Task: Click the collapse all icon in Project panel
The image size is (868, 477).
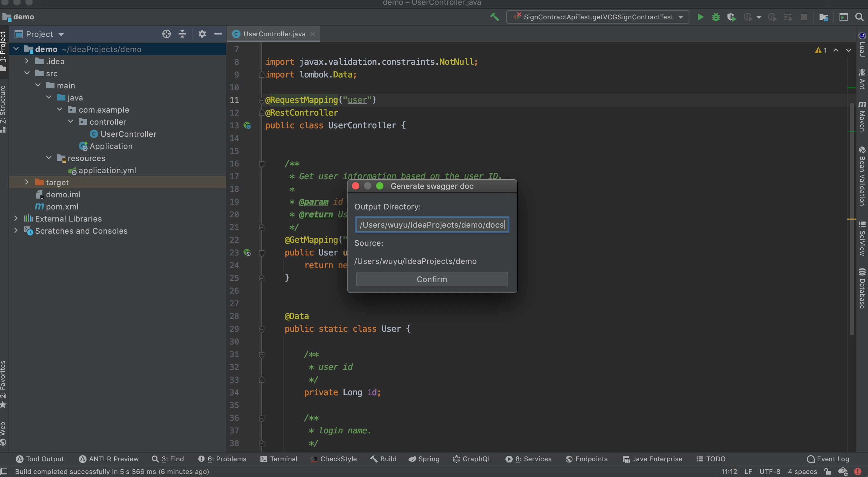Action: click(182, 34)
